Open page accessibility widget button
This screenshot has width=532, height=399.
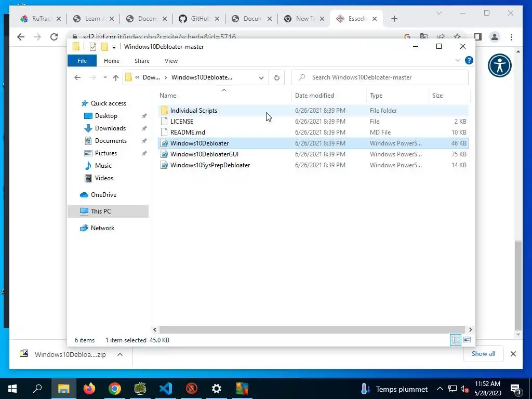click(x=499, y=65)
